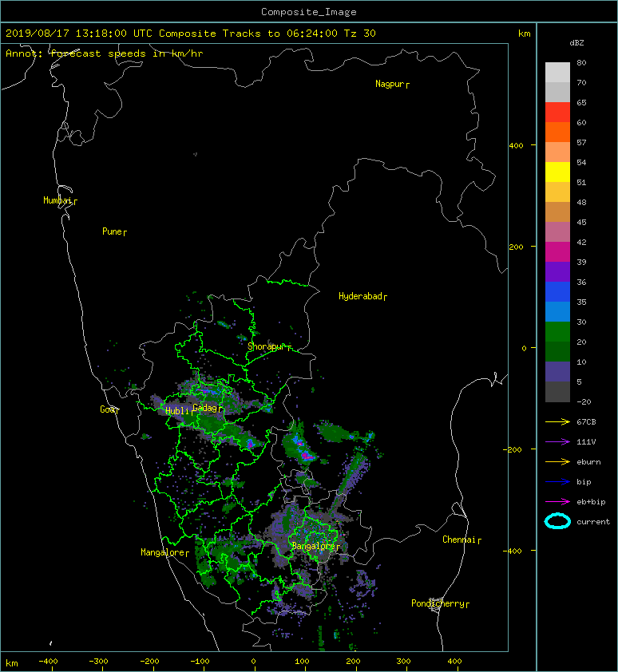Click the Goa label on the coast
618x672 pixels.
click(107, 409)
